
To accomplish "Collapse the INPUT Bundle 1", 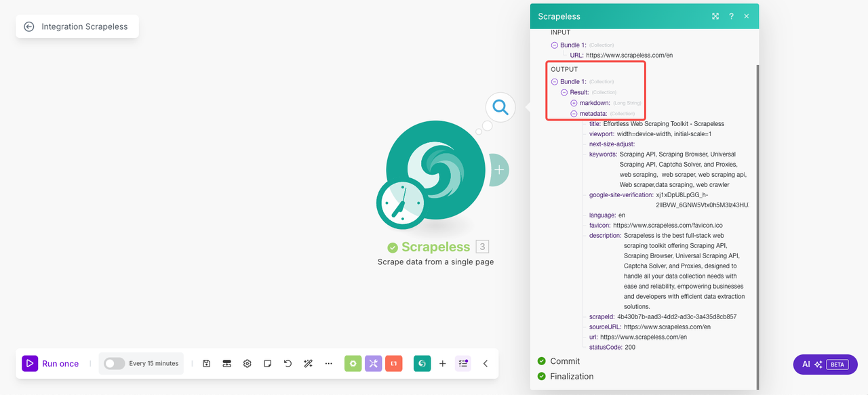I will pyautogui.click(x=555, y=45).
